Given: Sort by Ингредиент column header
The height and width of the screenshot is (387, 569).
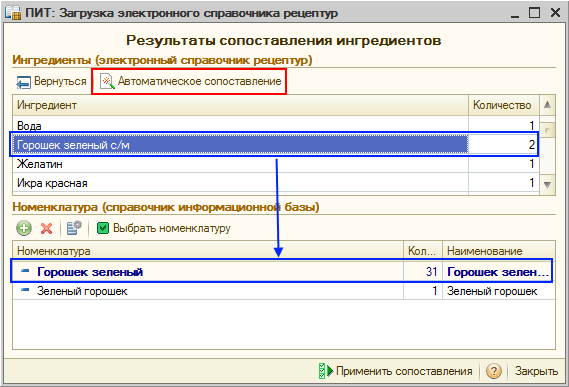Looking at the screenshot, I should pyautogui.click(x=241, y=105).
